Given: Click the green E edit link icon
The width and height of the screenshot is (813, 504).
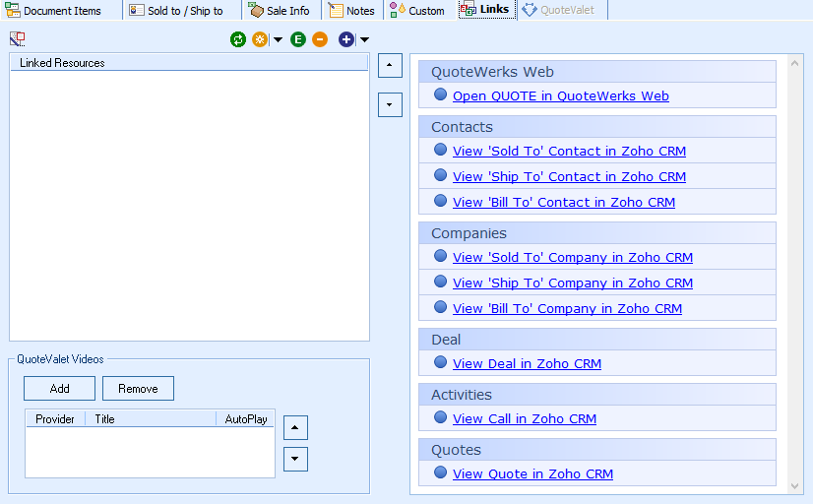Looking at the screenshot, I should [298, 39].
